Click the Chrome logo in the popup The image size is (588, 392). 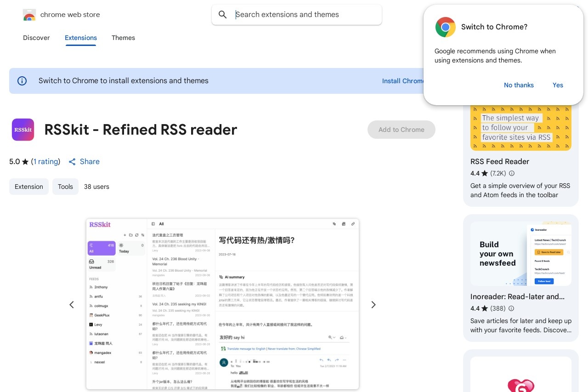445,27
